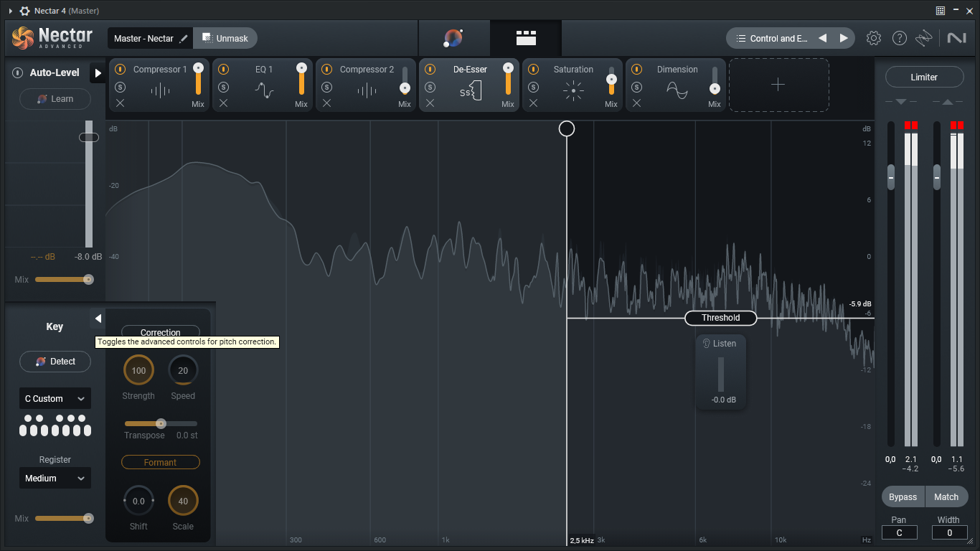
Task: Edit the preset name with pencil icon
Action: point(184,38)
